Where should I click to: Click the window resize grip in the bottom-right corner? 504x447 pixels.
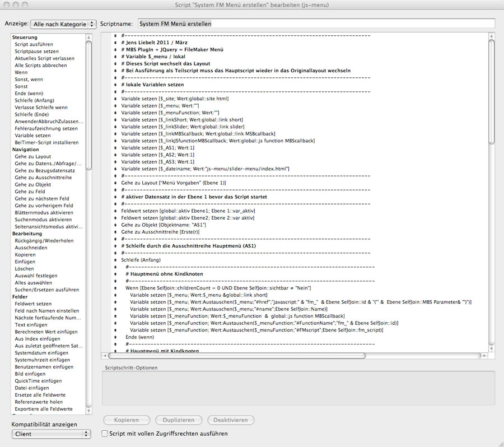coord(499,442)
